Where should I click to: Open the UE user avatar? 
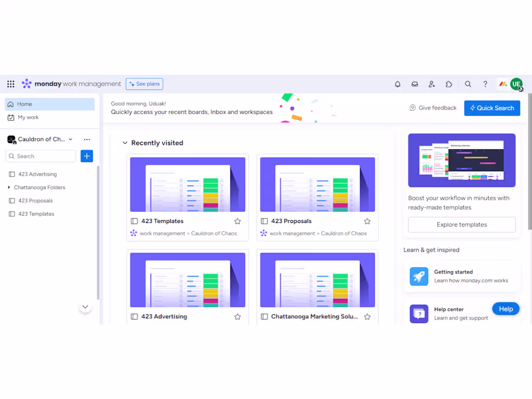[517, 84]
